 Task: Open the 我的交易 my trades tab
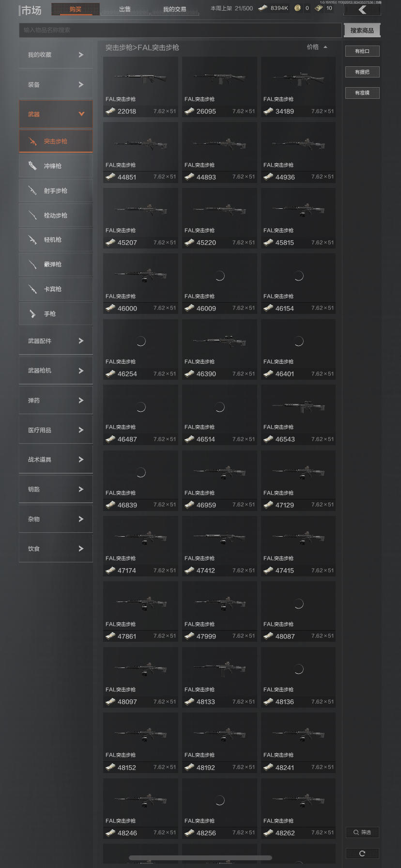[x=174, y=9]
